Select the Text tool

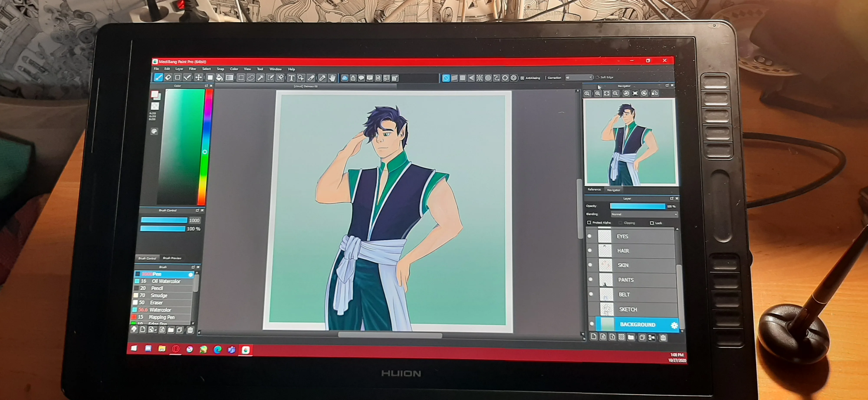tap(291, 78)
